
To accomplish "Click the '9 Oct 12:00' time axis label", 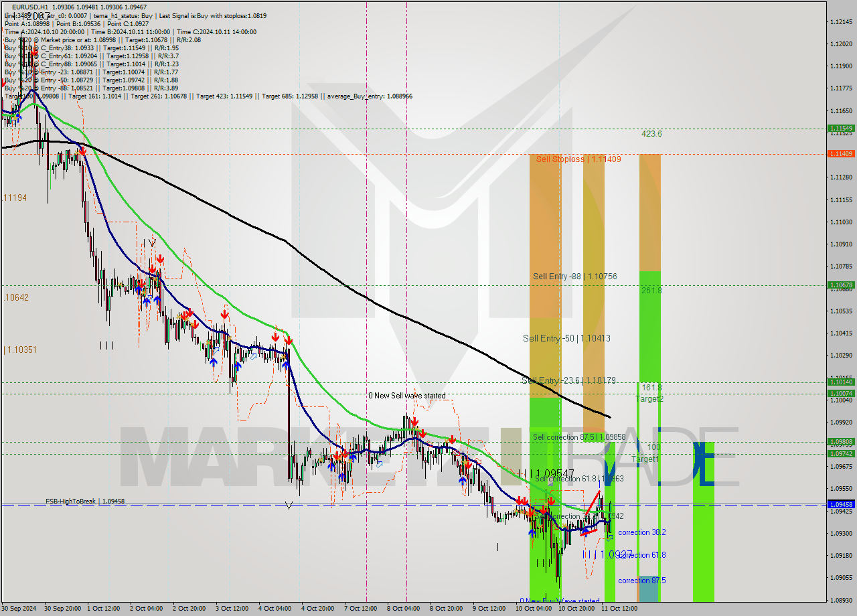I will 489,609.
